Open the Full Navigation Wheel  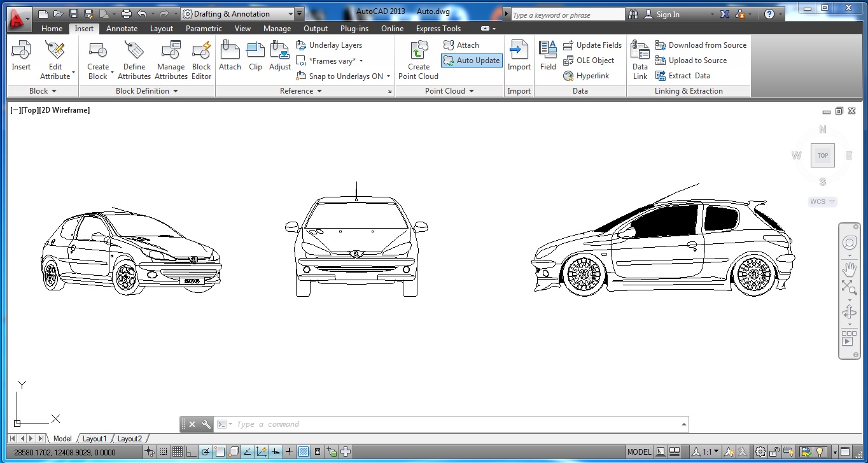click(x=849, y=243)
